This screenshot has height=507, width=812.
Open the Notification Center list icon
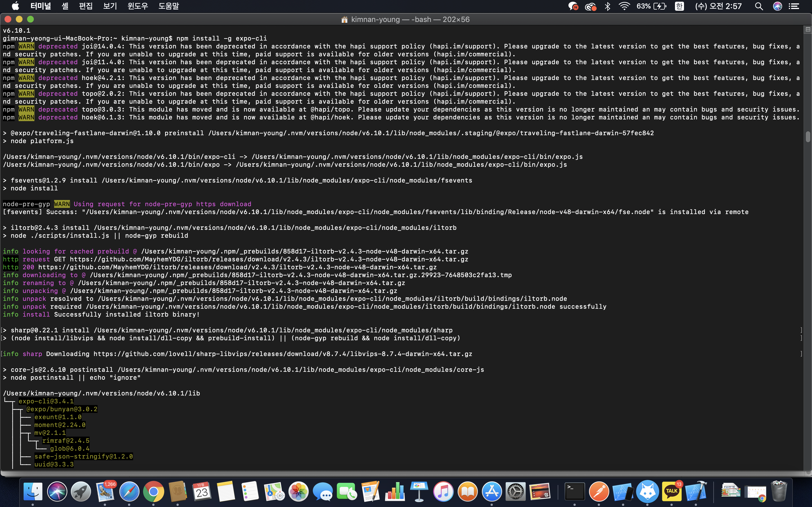click(794, 6)
